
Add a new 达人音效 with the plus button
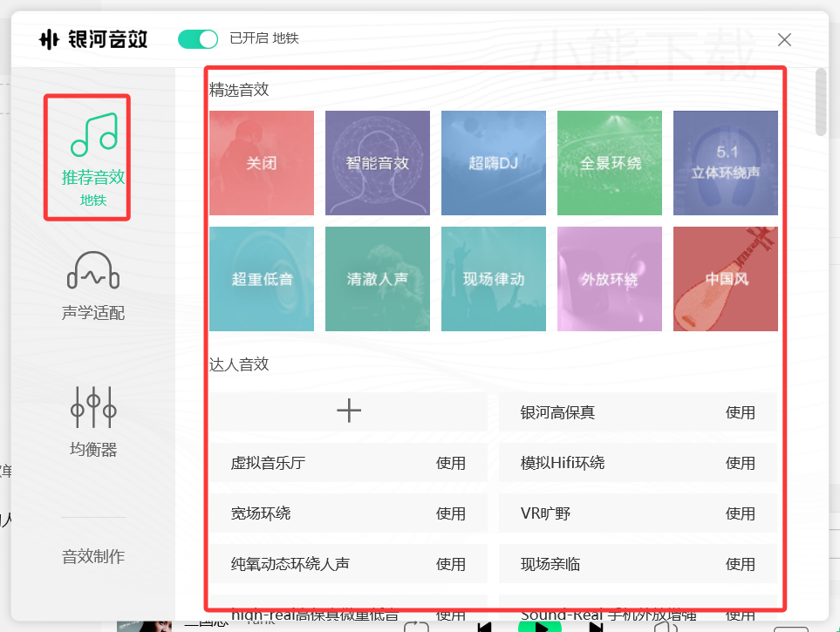tap(349, 411)
